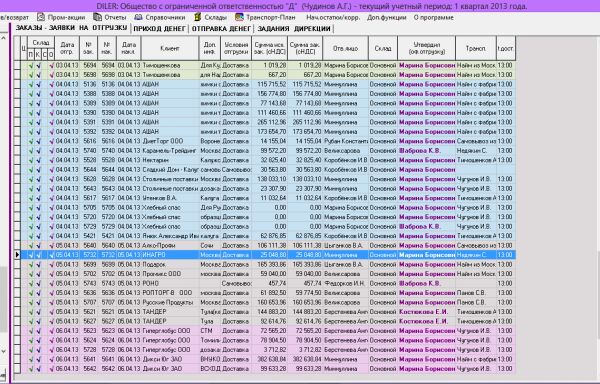Sort by Клиент column header
The height and width of the screenshot is (384, 600).
click(170, 48)
